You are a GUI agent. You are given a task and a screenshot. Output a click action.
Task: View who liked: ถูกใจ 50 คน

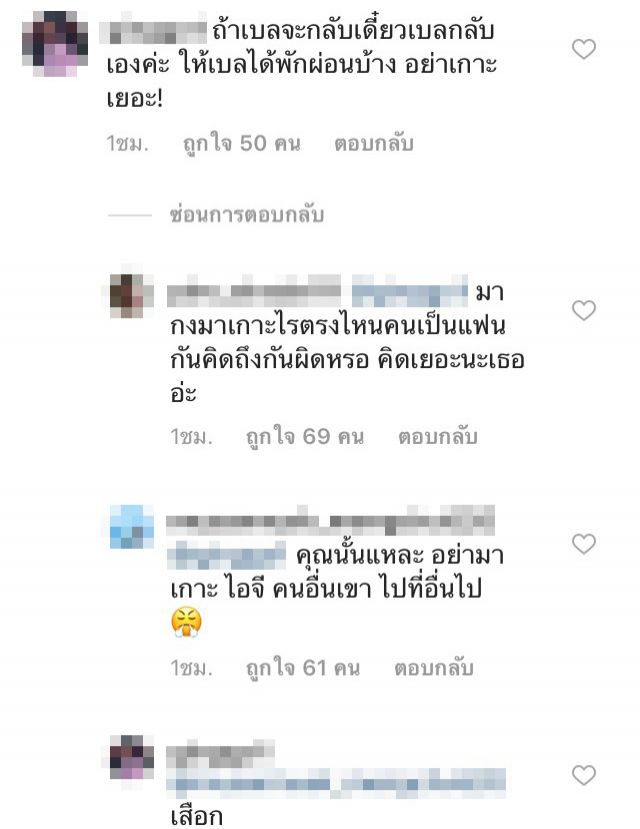242,144
